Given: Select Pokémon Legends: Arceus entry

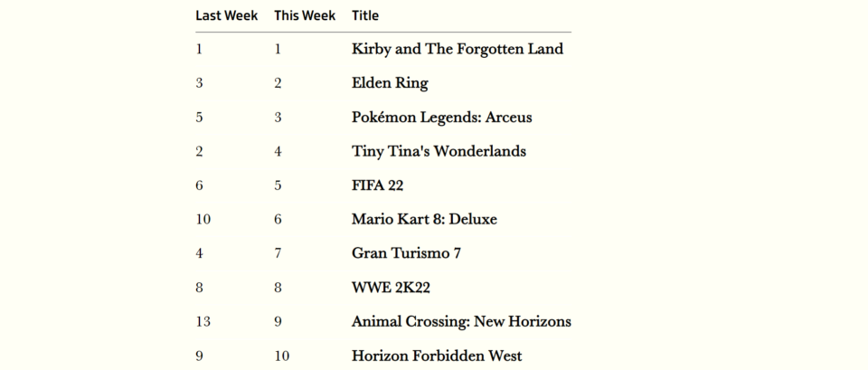Looking at the screenshot, I should click(441, 118).
